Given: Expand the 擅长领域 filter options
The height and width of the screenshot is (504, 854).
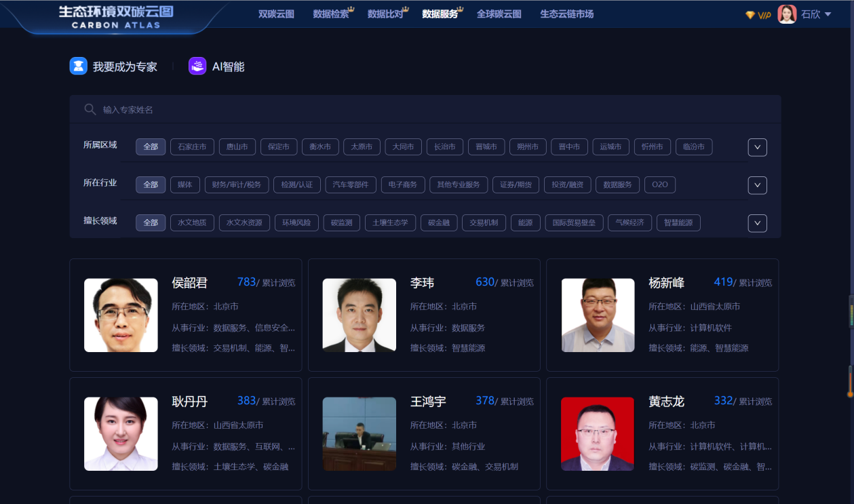Looking at the screenshot, I should [x=757, y=223].
